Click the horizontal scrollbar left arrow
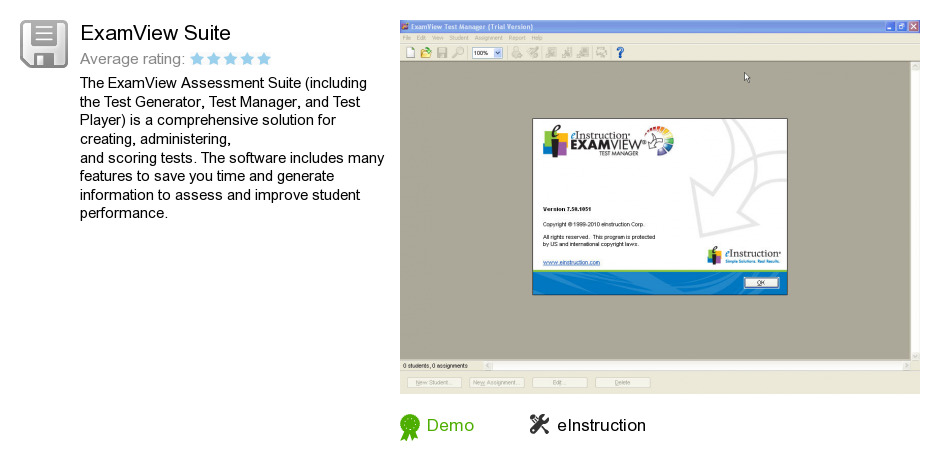The height and width of the screenshot is (471, 940). pyautogui.click(x=488, y=366)
